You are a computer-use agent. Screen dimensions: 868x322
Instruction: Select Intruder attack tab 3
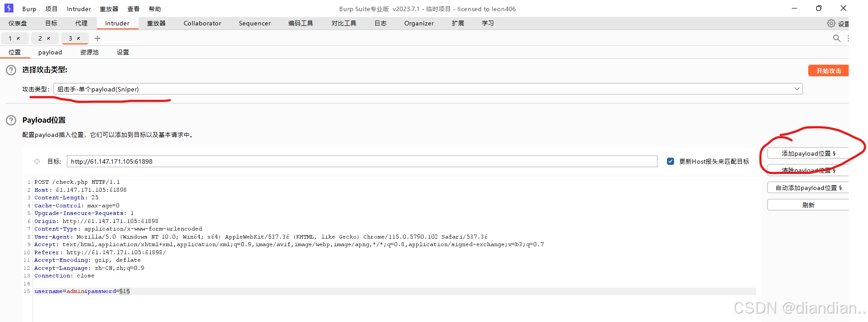(x=70, y=38)
